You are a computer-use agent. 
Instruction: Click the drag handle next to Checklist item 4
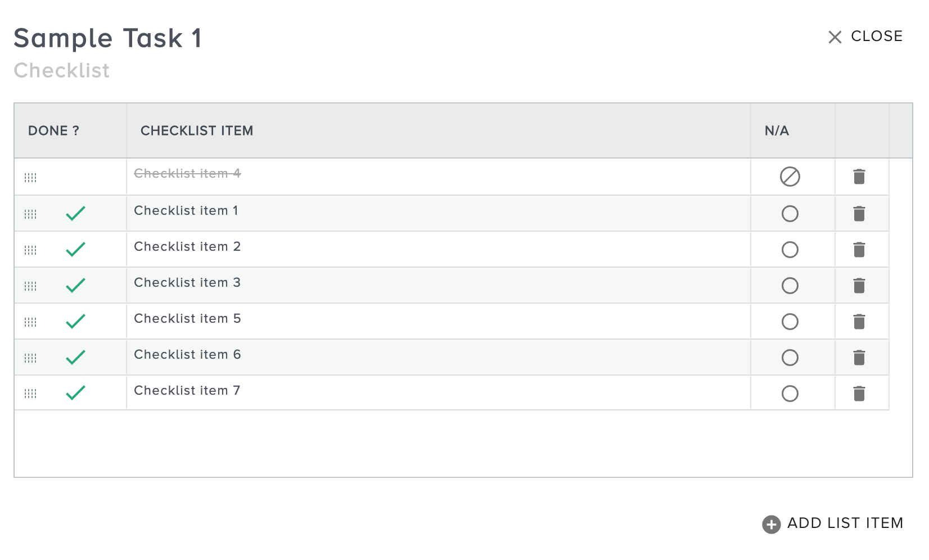[x=30, y=177]
